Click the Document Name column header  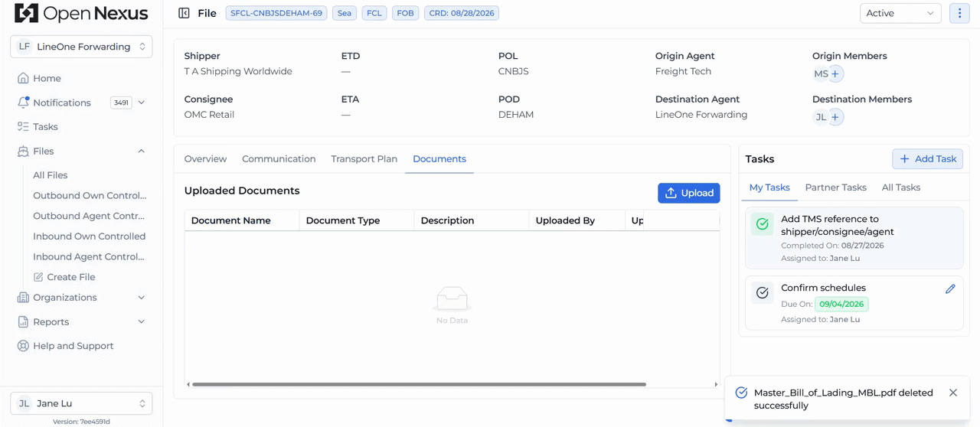[x=242, y=220]
